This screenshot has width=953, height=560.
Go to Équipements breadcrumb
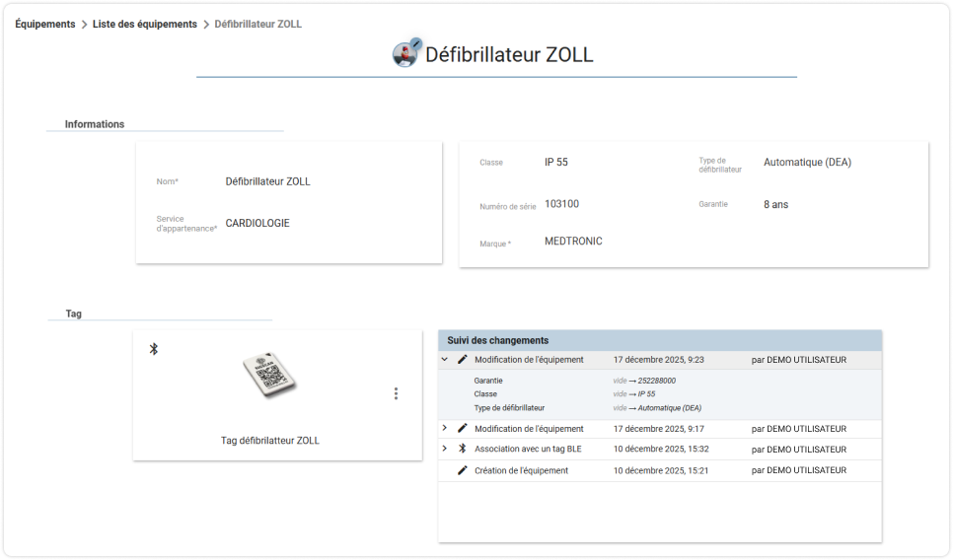click(x=45, y=24)
